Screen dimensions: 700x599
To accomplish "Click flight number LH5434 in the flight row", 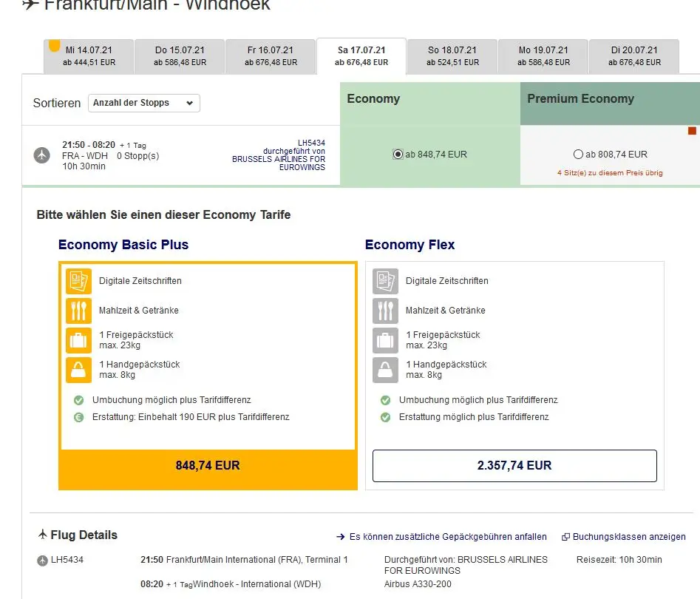I will pyautogui.click(x=311, y=143).
